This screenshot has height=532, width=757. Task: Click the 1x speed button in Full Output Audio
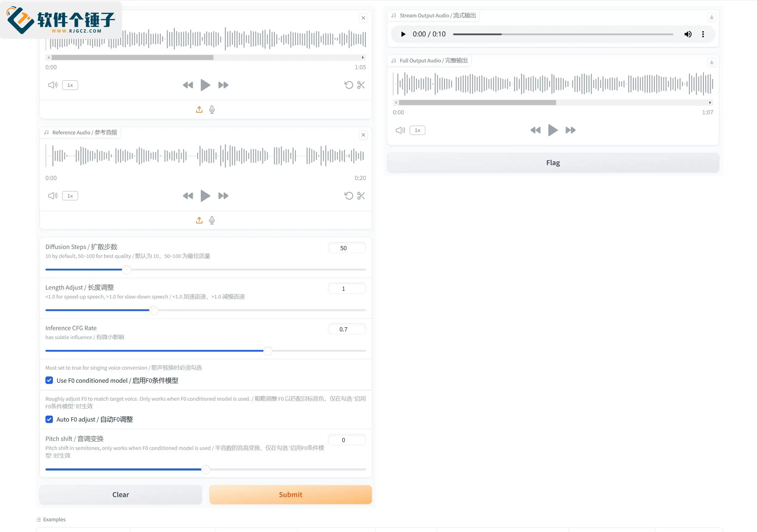pyautogui.click(x=418, y=130)
